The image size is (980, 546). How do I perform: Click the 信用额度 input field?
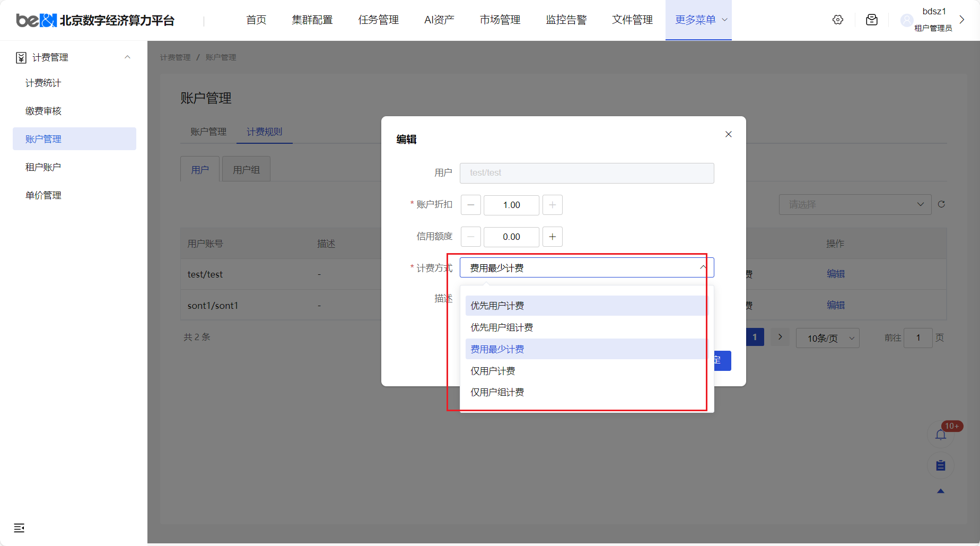pyautogui.click(x=512, y=237)
